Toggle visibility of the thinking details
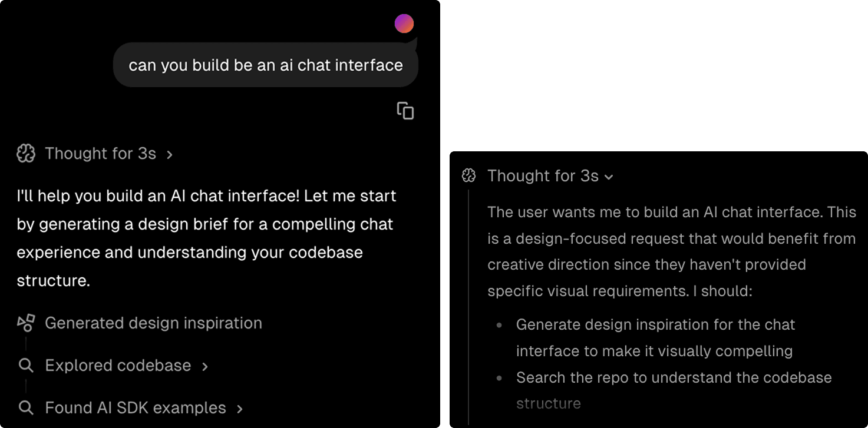 point(609,177)
